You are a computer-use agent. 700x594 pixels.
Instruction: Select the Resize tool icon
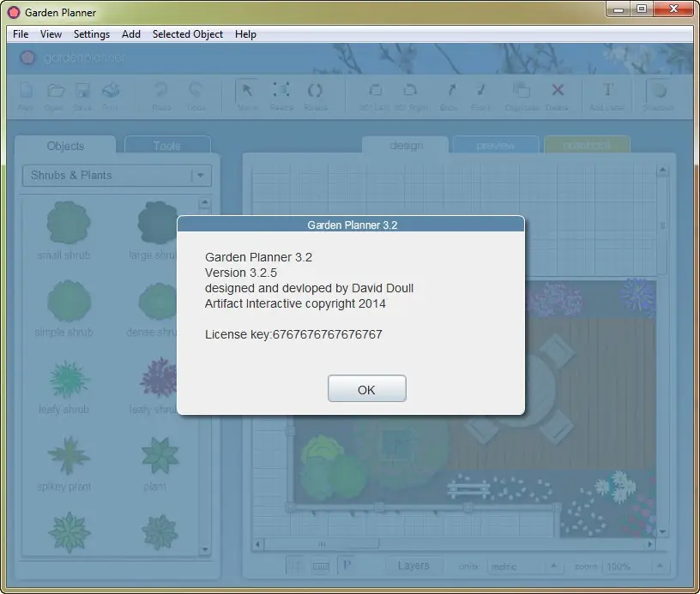click(x=281, y=90)
